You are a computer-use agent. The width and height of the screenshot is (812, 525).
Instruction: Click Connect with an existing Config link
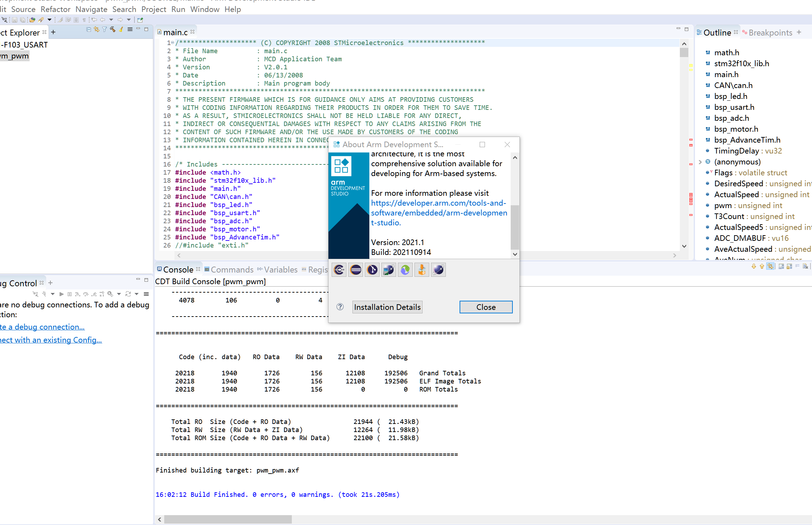tap(51, 340)
